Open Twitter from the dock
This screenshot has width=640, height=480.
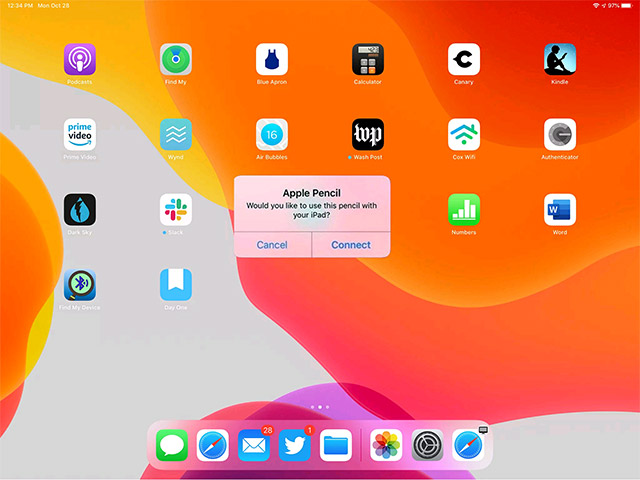(x=295, y=445)
